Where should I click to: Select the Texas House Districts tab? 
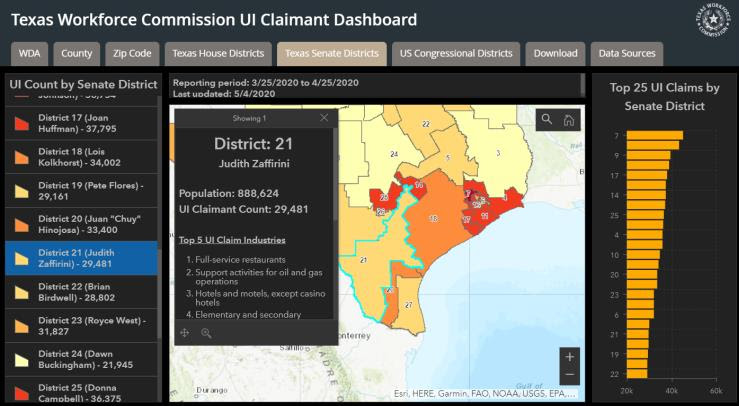(218, 54)
